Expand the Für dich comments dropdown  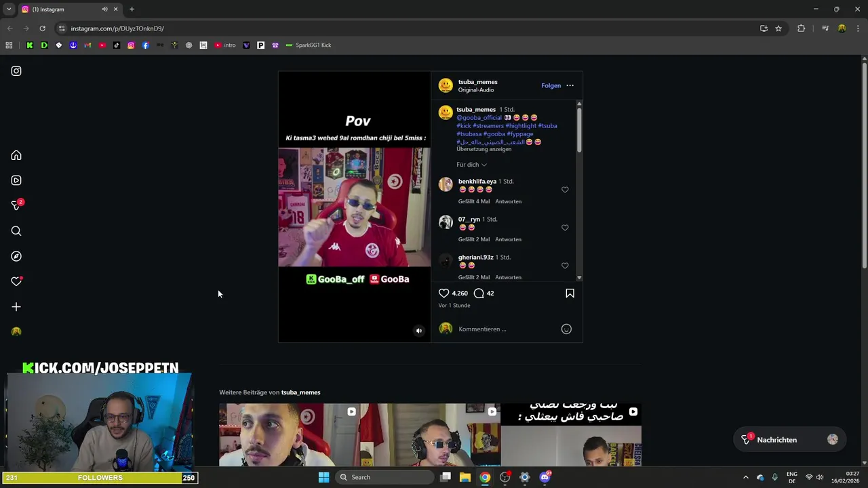(471, 165)
